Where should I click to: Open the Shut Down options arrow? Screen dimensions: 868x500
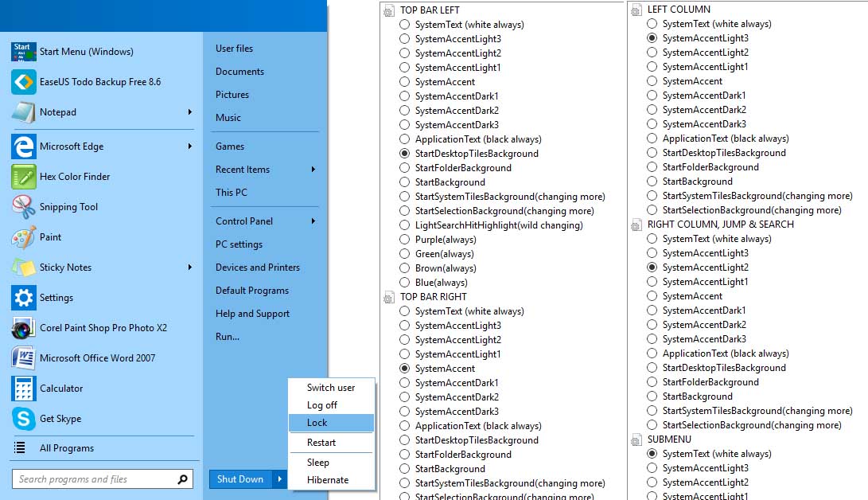tap(279, 479)
